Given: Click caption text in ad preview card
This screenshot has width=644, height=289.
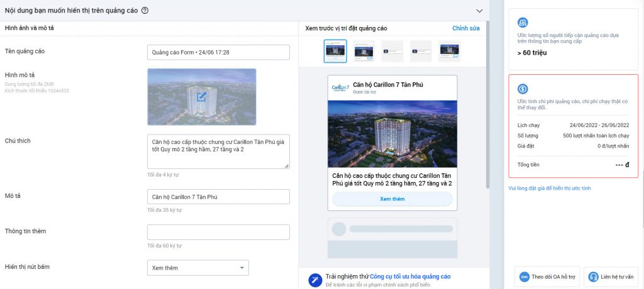Looking at the screenshot, I should point(392,179).
